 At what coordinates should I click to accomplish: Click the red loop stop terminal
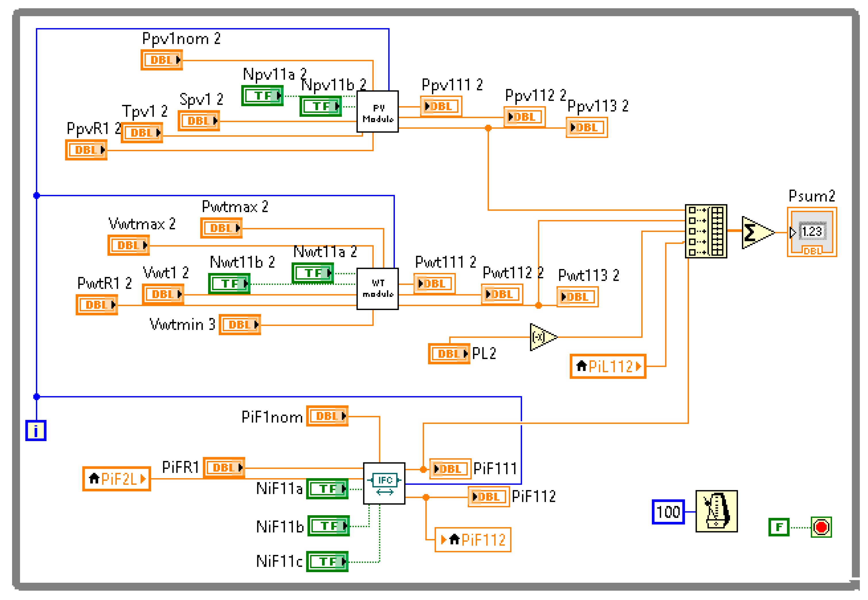click(x=821, y=527)
